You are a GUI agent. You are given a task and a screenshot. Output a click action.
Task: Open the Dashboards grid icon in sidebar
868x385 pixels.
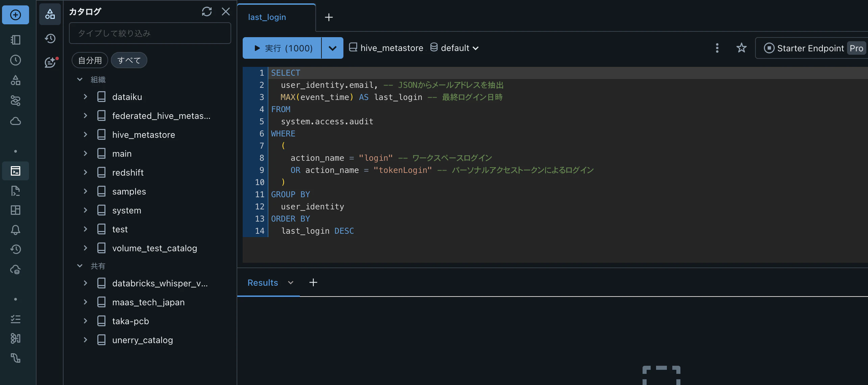16,210
